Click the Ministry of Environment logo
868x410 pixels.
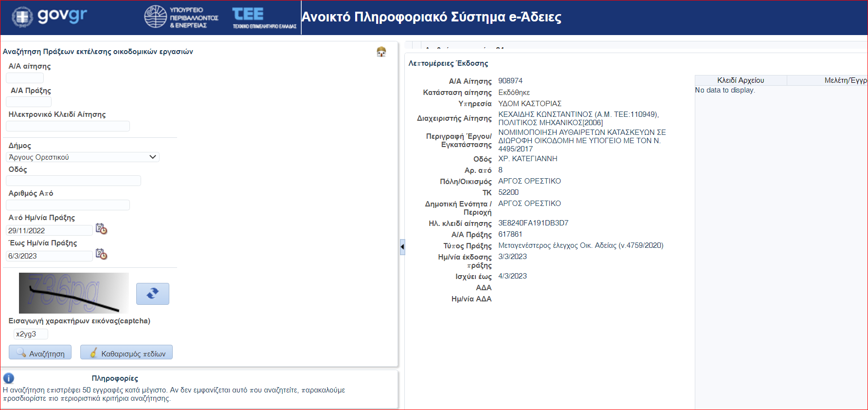[181, 17]
